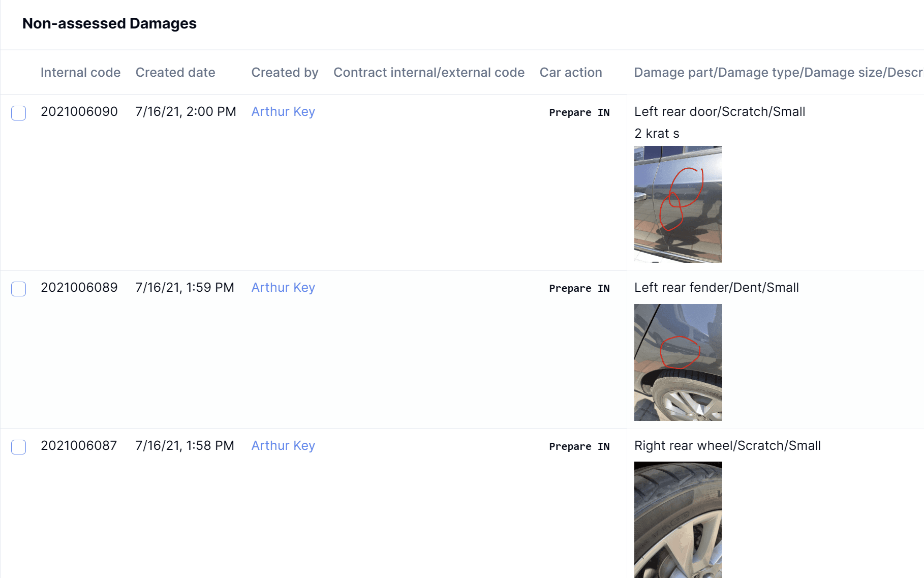The width and height of the screenshot is (924, 578).
Task: Click the Created by column header
Action: click(285, 73)
